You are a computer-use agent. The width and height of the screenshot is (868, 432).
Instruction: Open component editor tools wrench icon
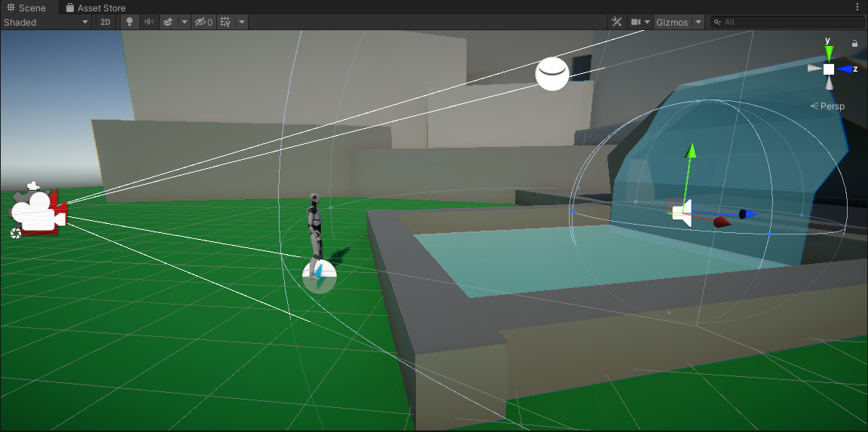(x=616, y=22)
